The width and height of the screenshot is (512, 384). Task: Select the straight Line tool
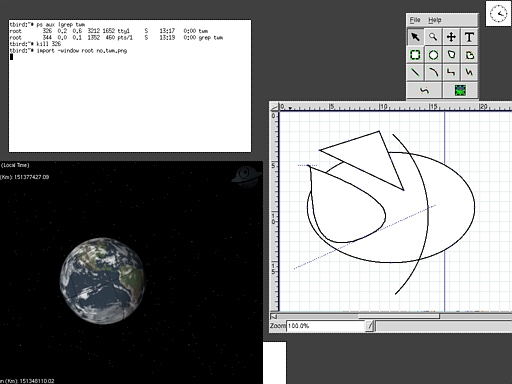tap(415, 72)
